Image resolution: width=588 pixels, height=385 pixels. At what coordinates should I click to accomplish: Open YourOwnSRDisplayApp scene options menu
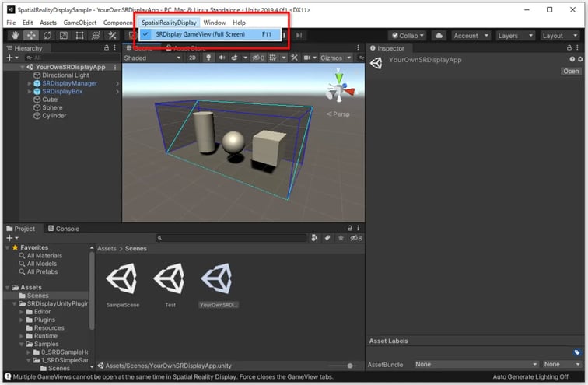coord(115,67)
